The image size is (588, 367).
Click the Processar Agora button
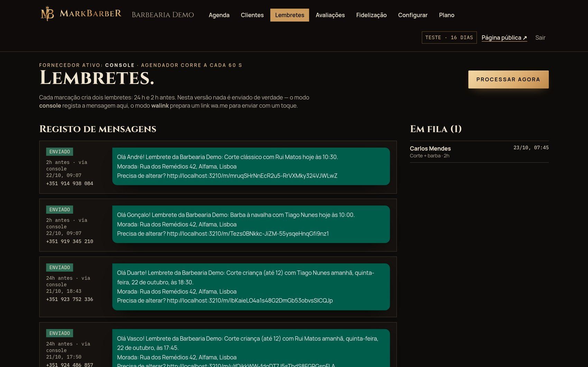508,79
